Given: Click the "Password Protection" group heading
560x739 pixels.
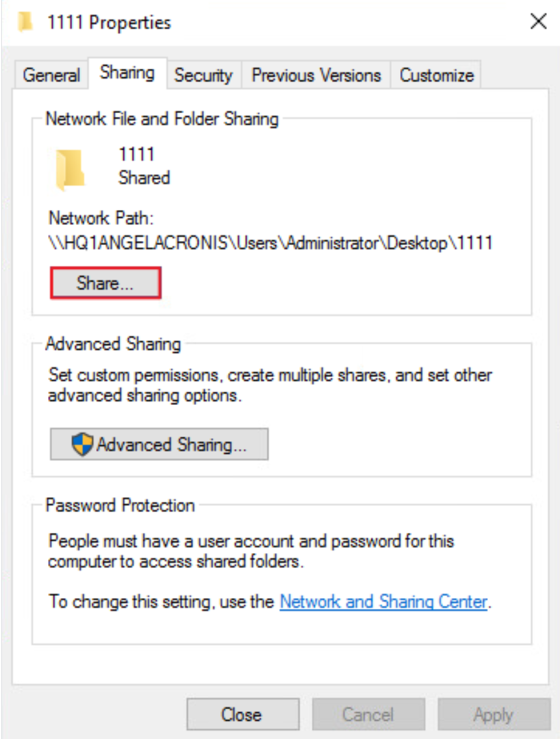Looking at the screenshot, I should tap(120, 505).
